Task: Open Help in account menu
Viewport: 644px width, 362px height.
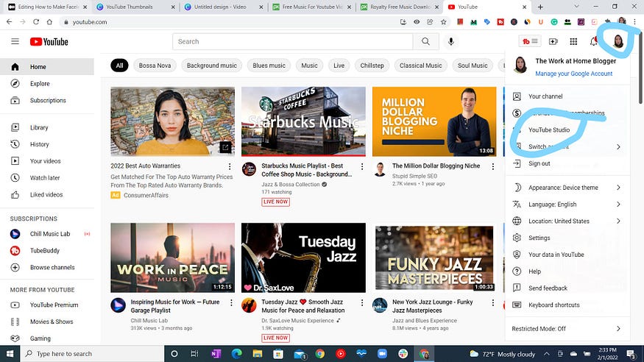Action: tap(567, 271)
